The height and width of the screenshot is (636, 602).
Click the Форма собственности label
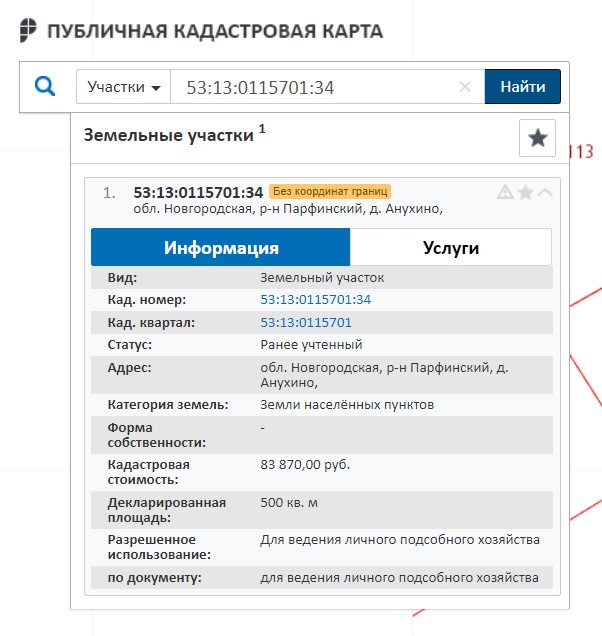[x=157, y=435]
